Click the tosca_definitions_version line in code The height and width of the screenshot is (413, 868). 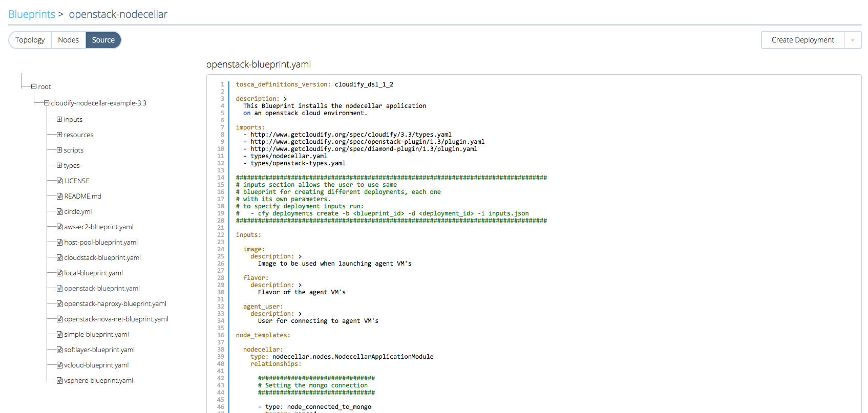click(x=314, y=84)
